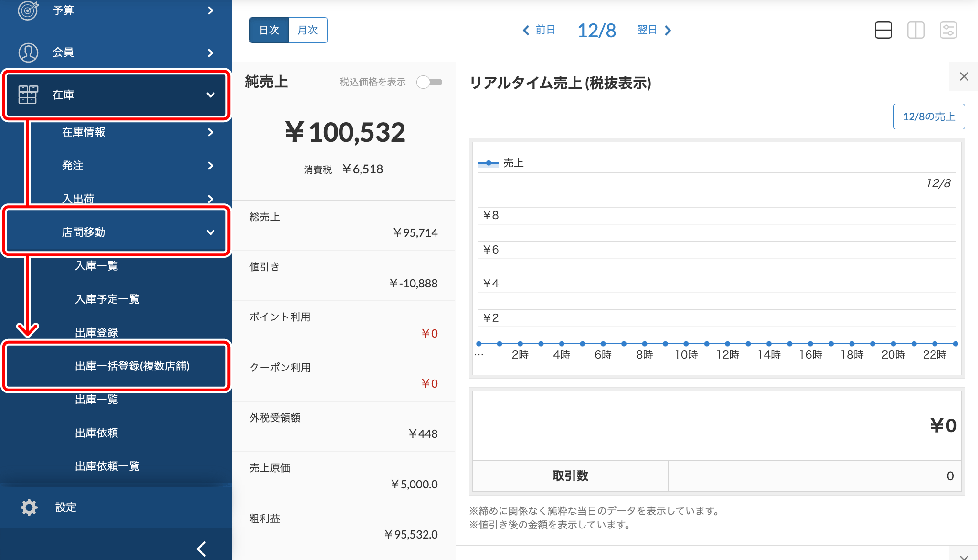The width and height of the screenshot is (978, 560).
Task: Expand the 発注 submenu chevron
Action: (x=210, y=166)
